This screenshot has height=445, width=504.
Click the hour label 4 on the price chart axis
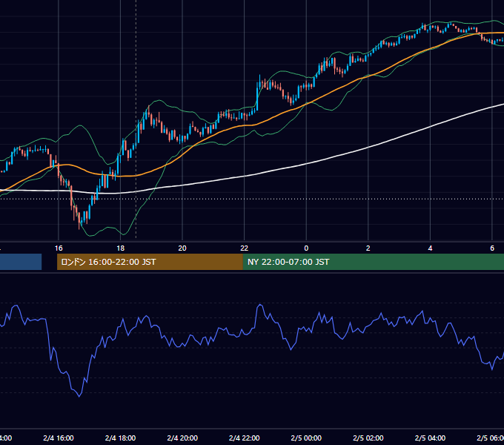(x=430, y=248)
